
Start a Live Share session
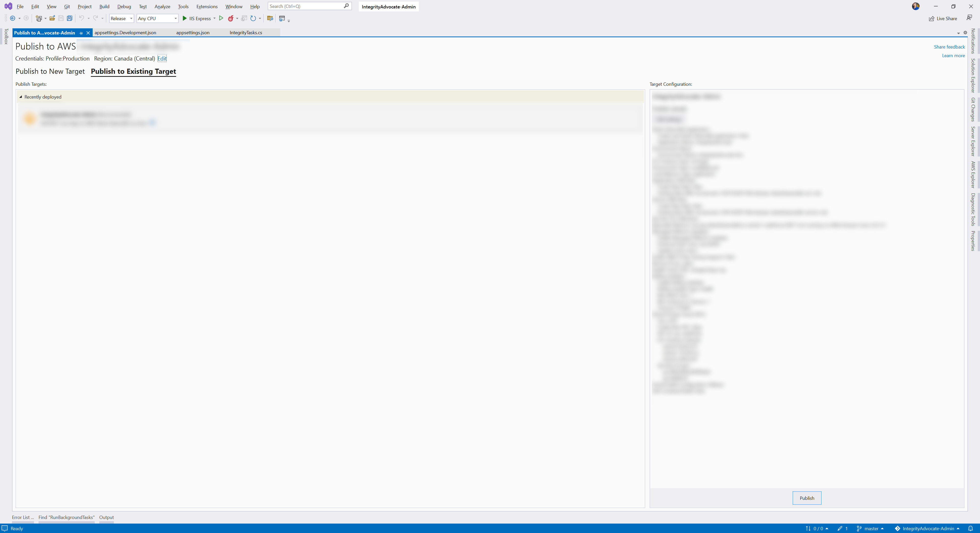(x=943, y=18)
